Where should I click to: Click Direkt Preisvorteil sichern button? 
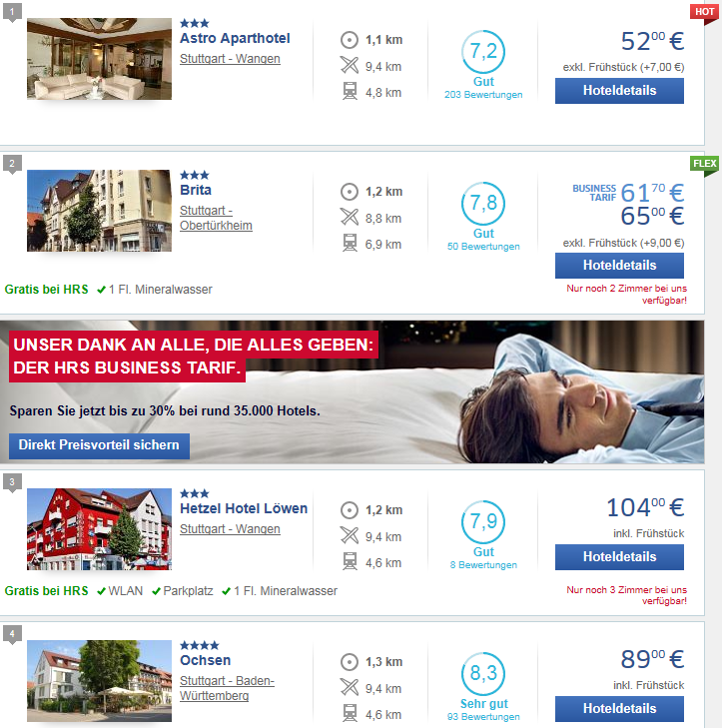pyautogui.click(x=99, y=445)
